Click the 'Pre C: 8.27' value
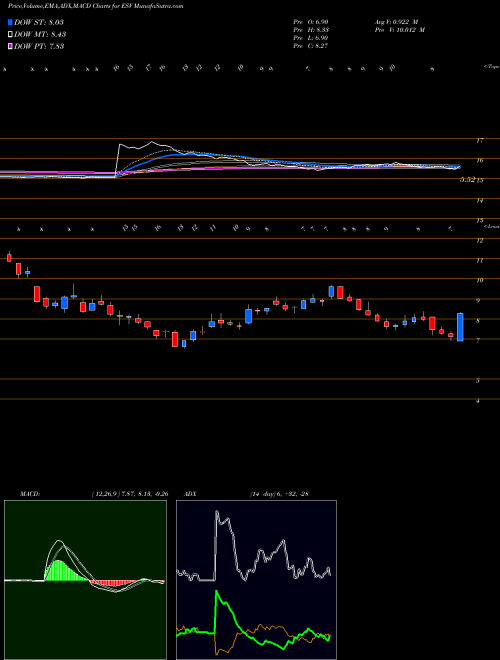 [311, 46]
